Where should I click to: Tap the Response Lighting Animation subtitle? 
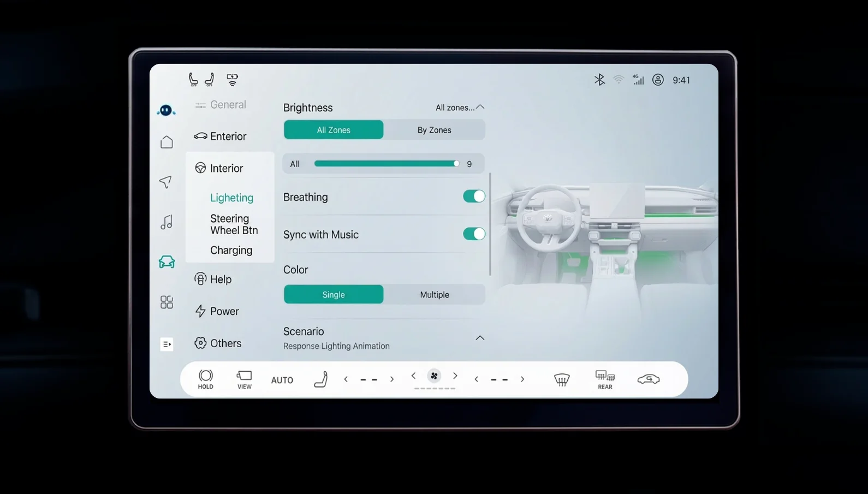(x=336, y=346)
